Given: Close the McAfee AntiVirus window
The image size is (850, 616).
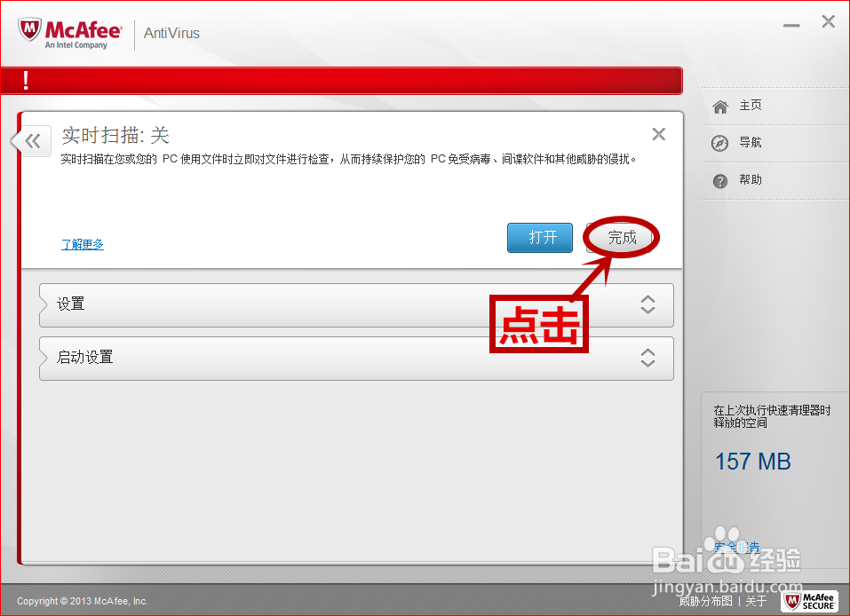Looking at the screenshot, I should pyautogui.click(x=829, y=21).
